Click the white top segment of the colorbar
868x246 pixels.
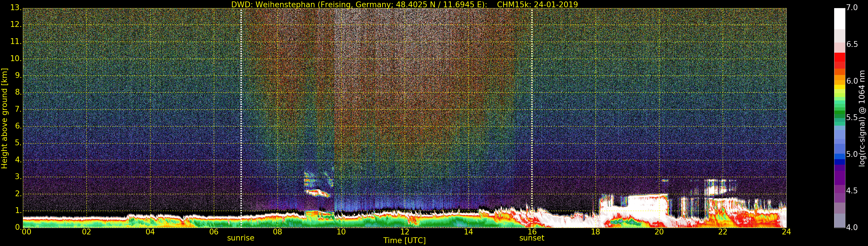tap(840, 19)
